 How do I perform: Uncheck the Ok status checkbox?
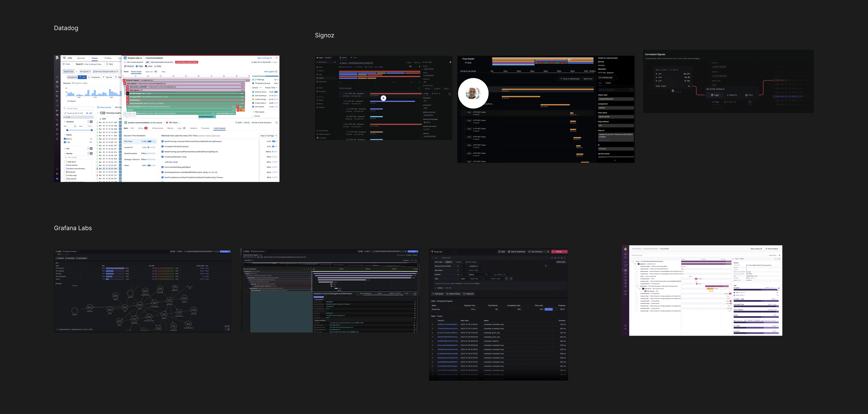click(65, 142)
